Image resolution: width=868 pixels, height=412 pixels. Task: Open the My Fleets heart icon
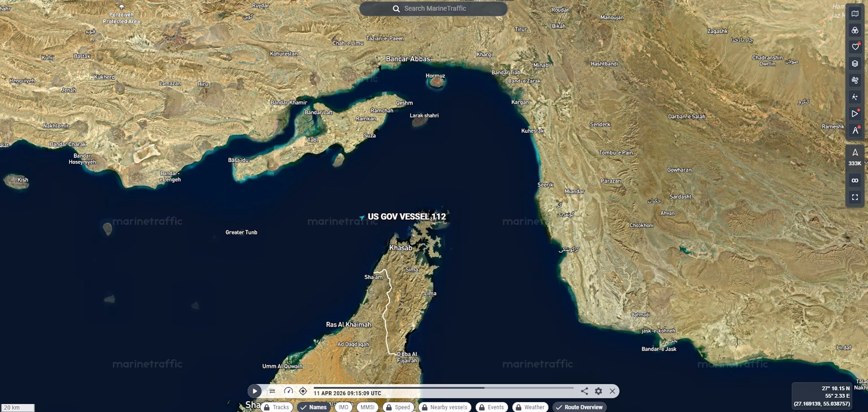click(x=855, y=47)
